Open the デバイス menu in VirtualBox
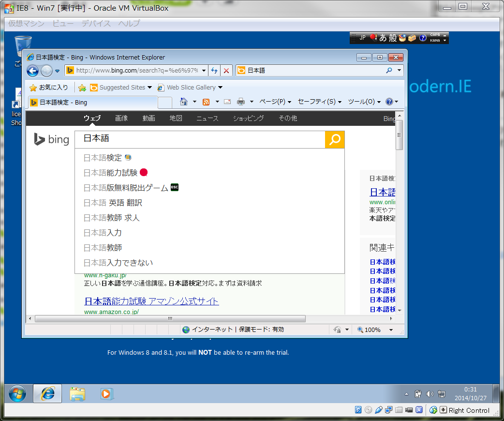 pos(96,24)
